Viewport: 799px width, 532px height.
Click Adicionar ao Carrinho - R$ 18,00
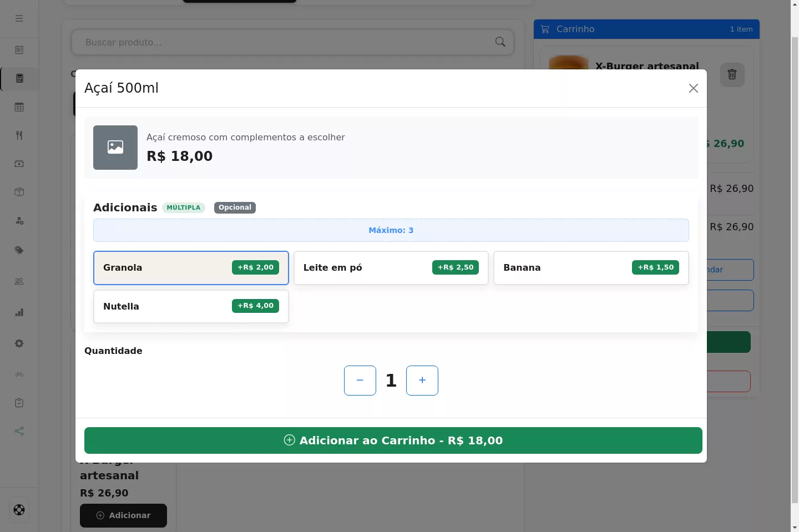(x=393, y=440)
